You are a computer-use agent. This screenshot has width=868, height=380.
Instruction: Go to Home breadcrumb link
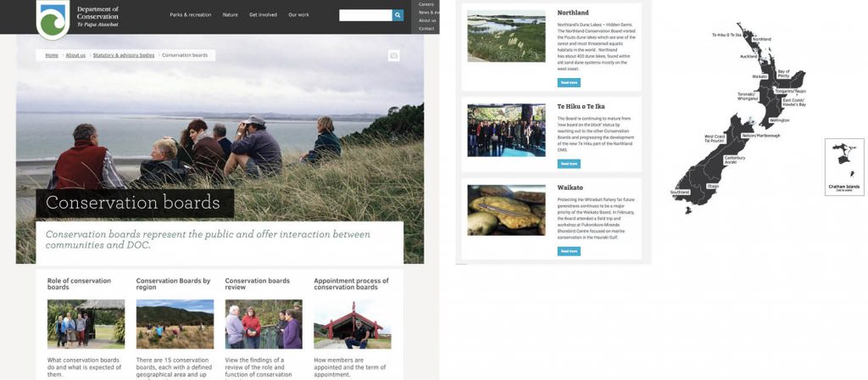[52, 55]
